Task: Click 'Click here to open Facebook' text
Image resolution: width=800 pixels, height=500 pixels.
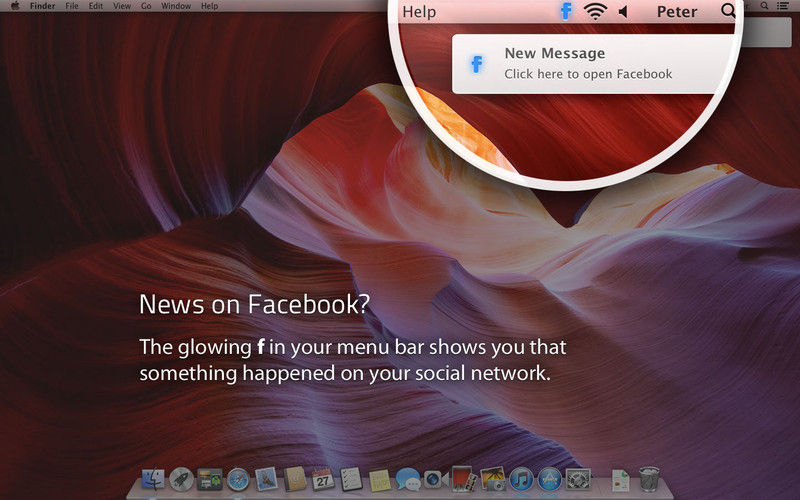Action: tap(588, 74)
